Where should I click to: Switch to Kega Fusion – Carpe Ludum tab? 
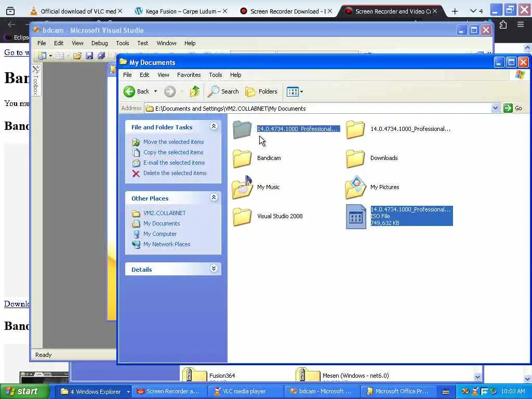[181, 11]
